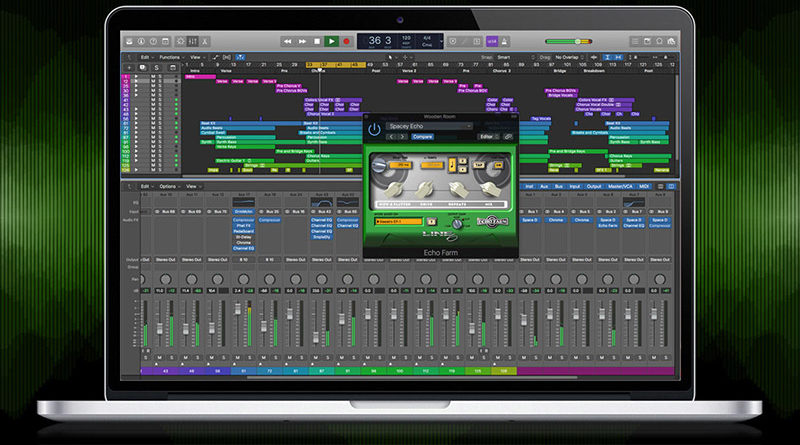800x445 pixels.
Task: Open the Bus 42 input slot dropdown
Action: coord(322,211)
